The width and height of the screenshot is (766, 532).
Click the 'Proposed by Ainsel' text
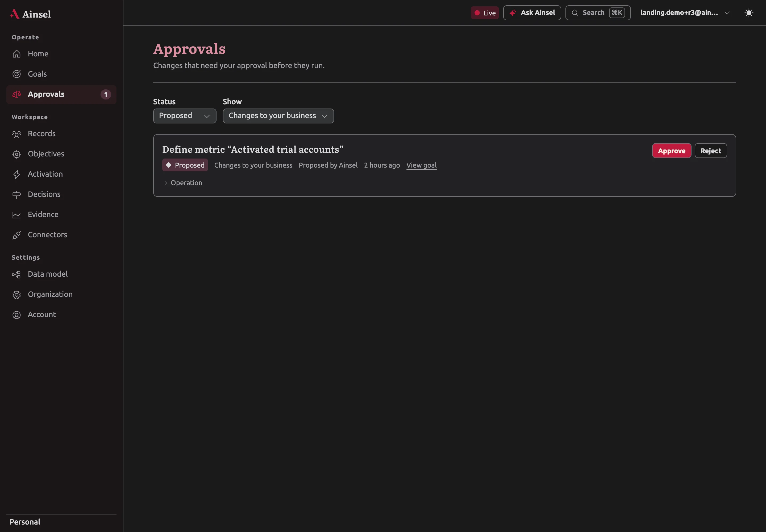pos(328,165)
